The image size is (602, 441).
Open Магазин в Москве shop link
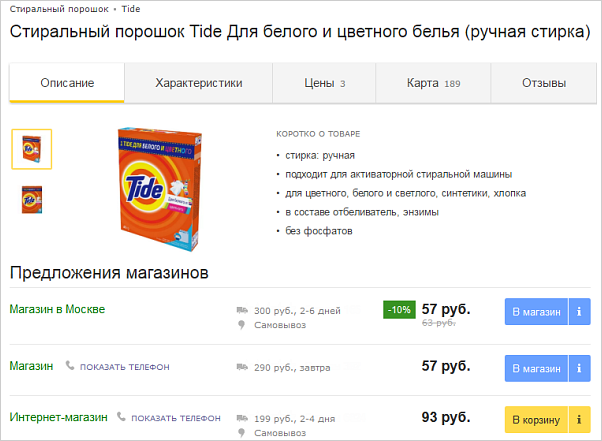pos(57,309)
